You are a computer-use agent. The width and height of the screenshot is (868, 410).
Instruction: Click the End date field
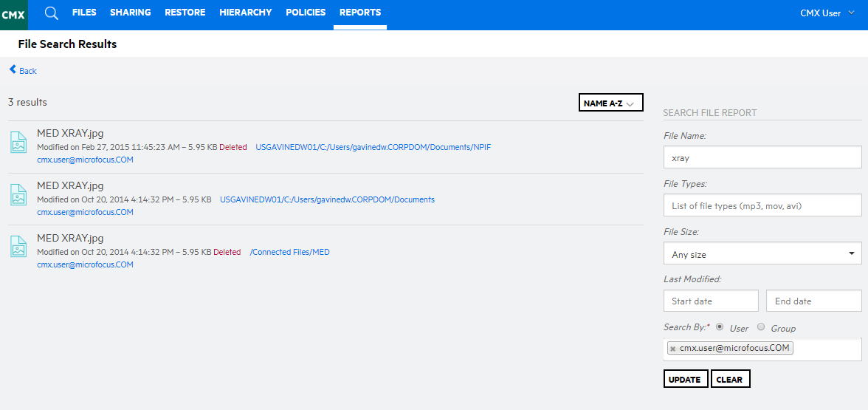tap(813, 301)
